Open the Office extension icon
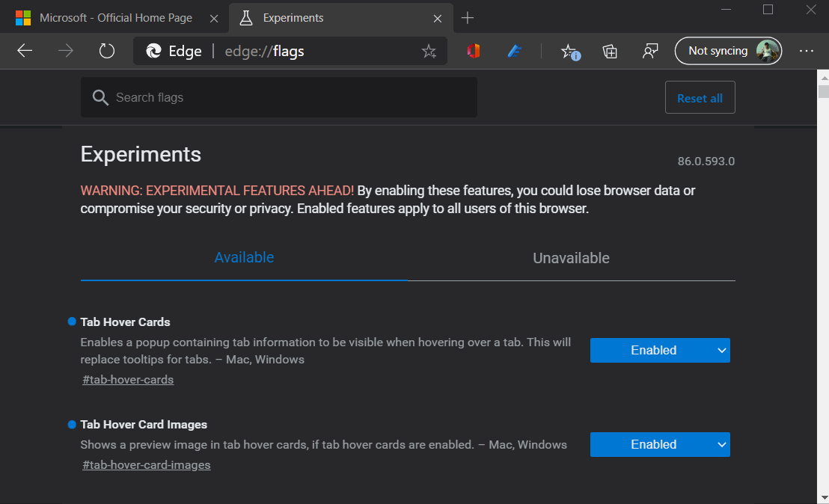Viewport: 829px width, 504px height. pyautogui.click(x=473, y=51)
